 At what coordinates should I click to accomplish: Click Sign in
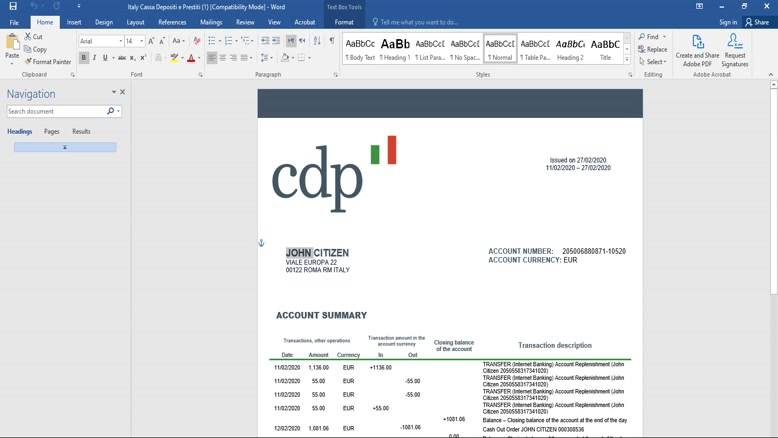point(728,22)
